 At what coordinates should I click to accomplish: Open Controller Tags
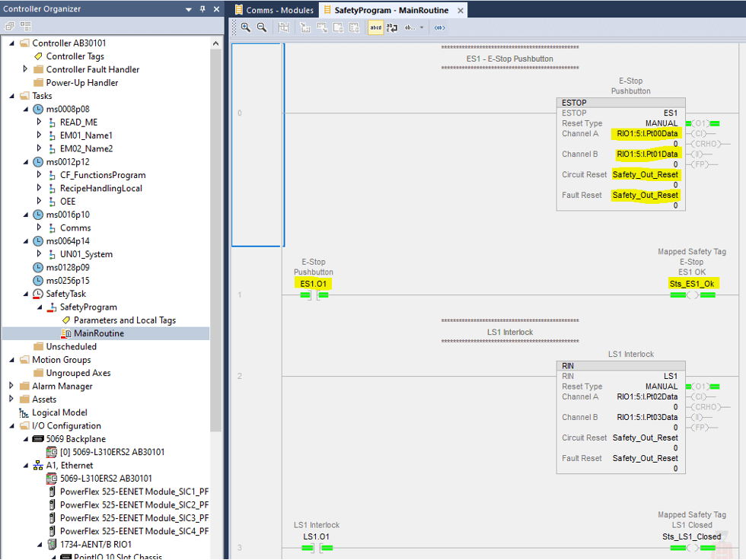75,56
